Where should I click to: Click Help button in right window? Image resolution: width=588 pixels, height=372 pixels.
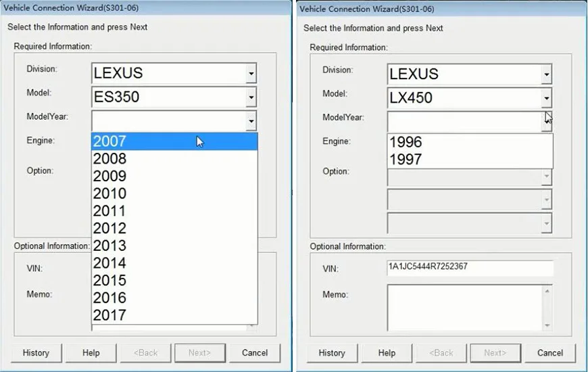387,353
